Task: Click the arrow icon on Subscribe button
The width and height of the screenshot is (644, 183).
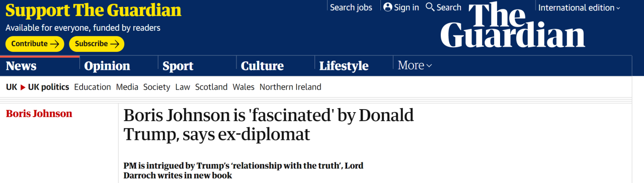Action: (x=115, y=44)
